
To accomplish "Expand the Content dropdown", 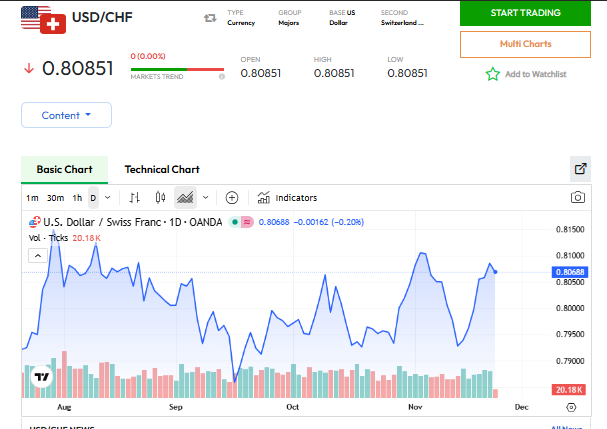I will pyautogui.click(x=66, y=115).
